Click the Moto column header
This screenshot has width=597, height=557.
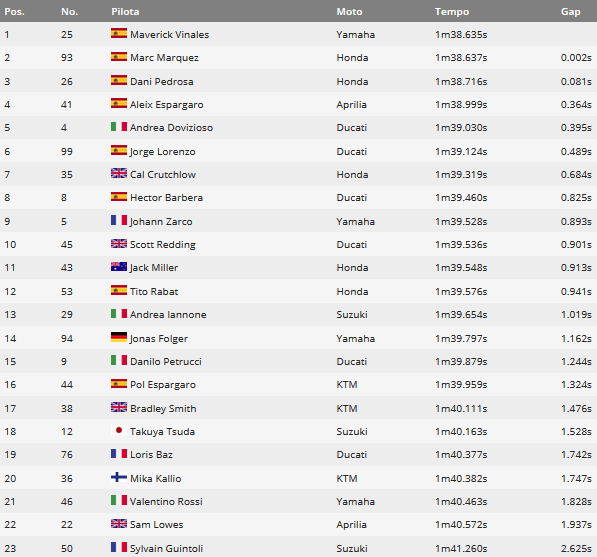(349, 12)
